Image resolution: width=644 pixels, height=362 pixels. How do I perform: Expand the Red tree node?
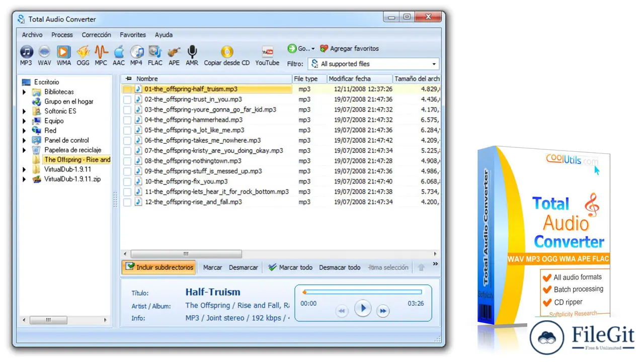(x=24, y=131)
